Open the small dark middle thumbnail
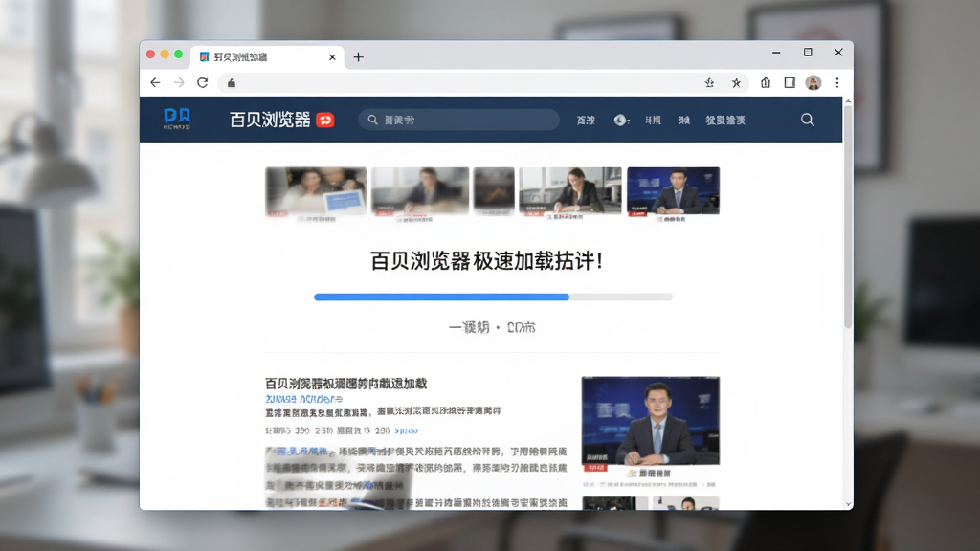 coord(494,191)
